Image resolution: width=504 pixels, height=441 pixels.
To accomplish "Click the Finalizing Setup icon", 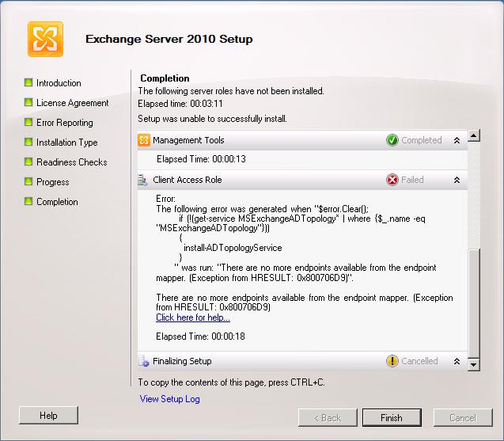I will (x=144, y=362).
